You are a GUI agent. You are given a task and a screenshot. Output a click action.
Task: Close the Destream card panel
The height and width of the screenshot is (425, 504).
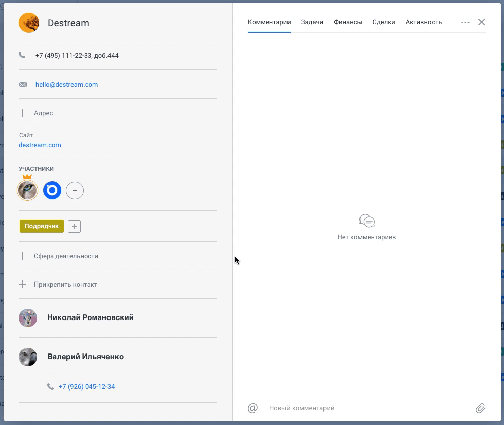[x=482, y=22]
